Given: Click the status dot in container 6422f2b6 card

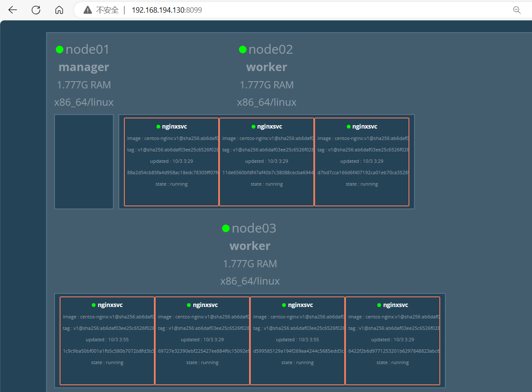Looking at the screenshot, I should coord(379,305).
